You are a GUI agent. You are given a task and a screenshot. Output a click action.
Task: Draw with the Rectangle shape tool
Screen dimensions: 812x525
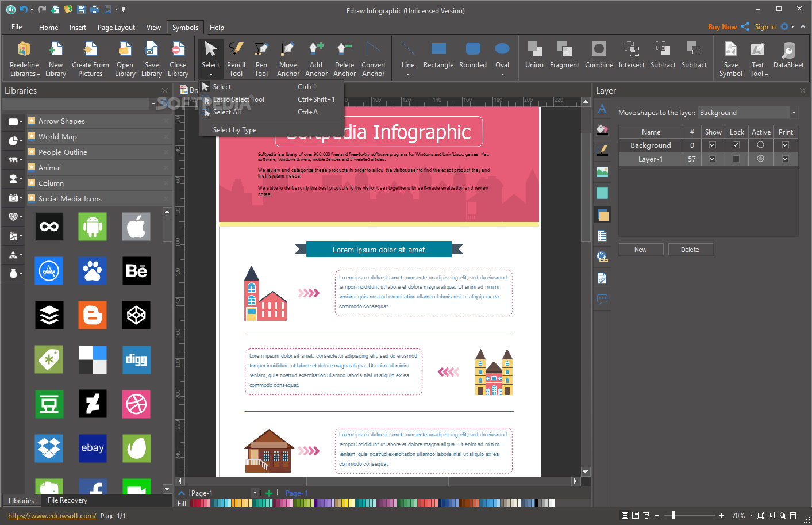pyautogui.click(x=438, y=56)
